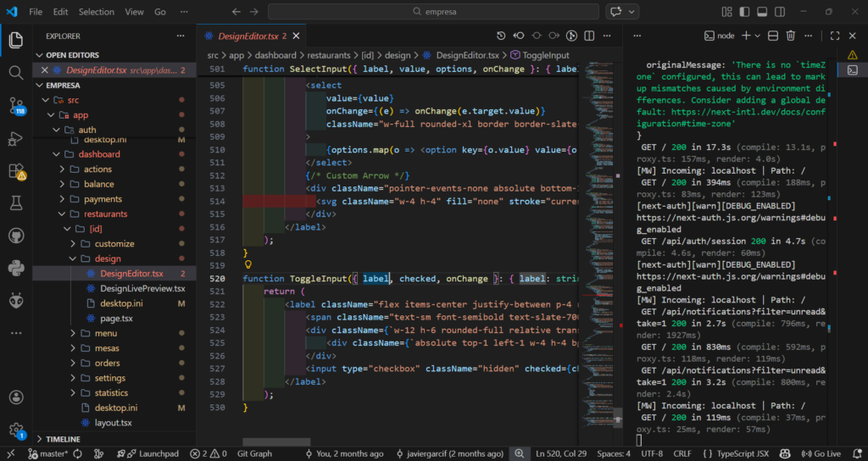Open the Manage gear icon

coord(15,430)
